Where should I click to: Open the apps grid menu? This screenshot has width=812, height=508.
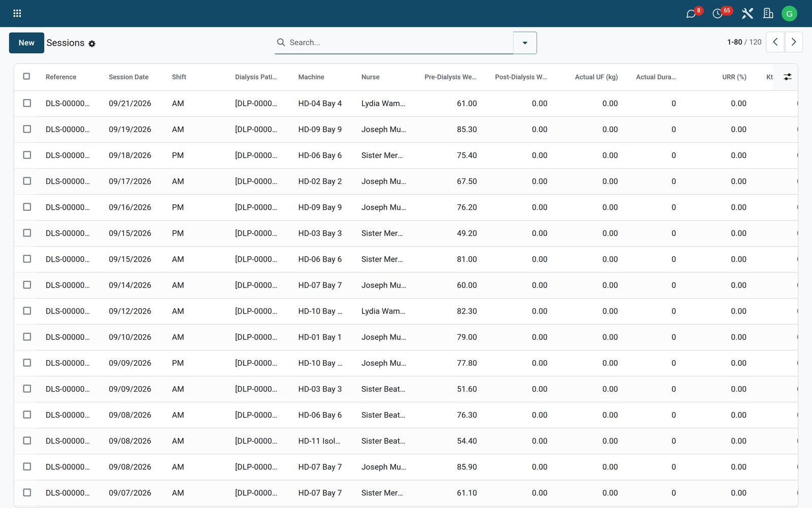[17, 13]
